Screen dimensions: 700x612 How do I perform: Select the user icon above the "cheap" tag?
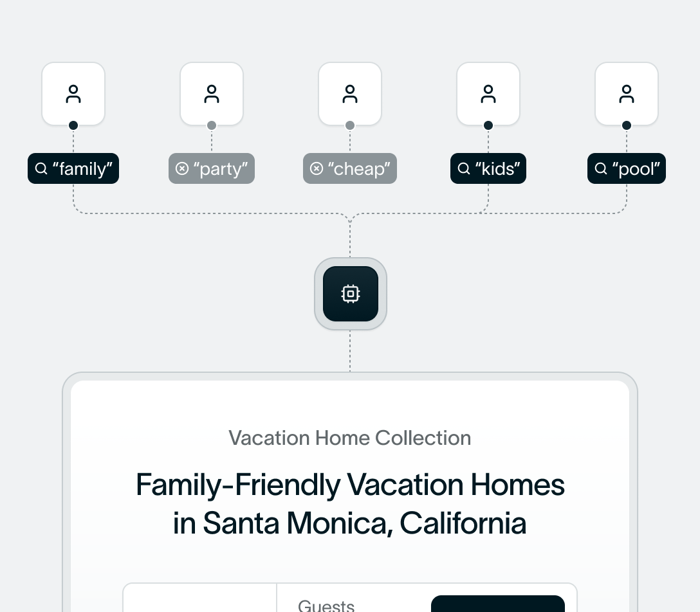350,94
